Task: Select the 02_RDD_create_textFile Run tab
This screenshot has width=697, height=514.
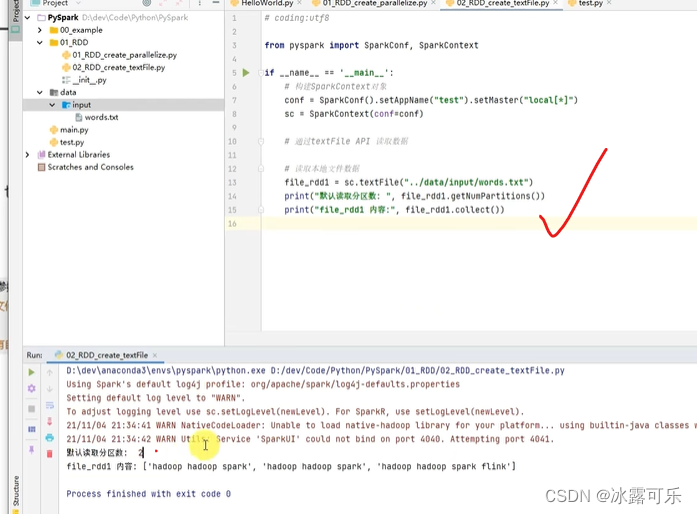Action: coord(107,355)
